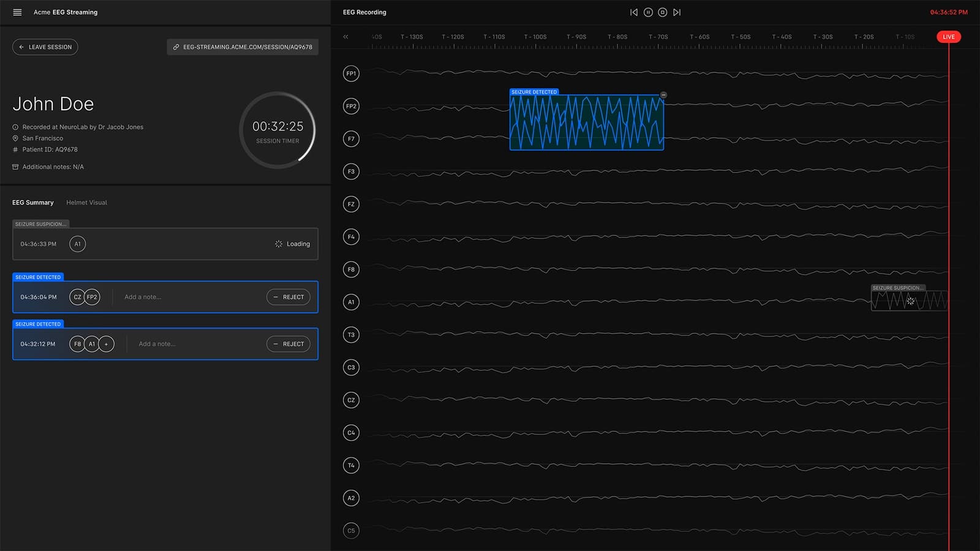Click the Leave Session button
This screenshot has height=551, width=980.
click(45, 47)
